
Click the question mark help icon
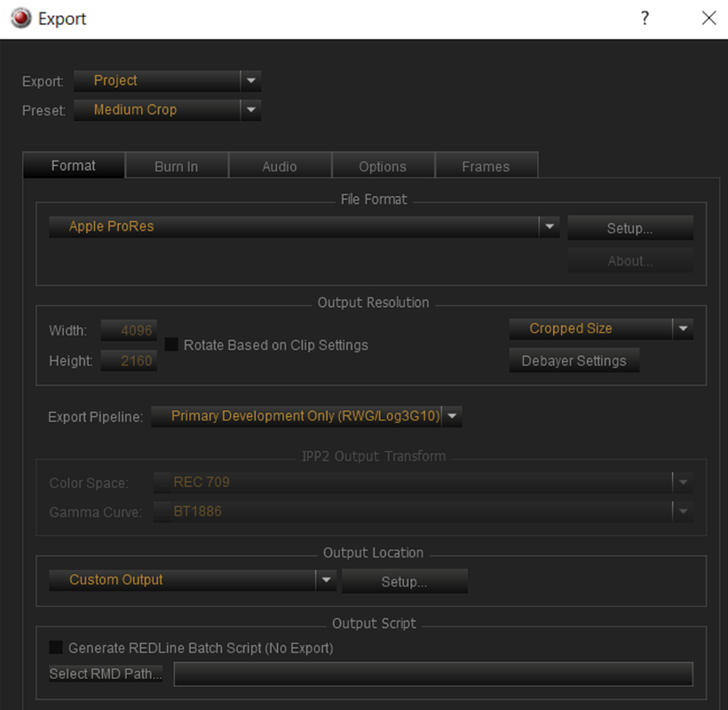click(645, 19)
